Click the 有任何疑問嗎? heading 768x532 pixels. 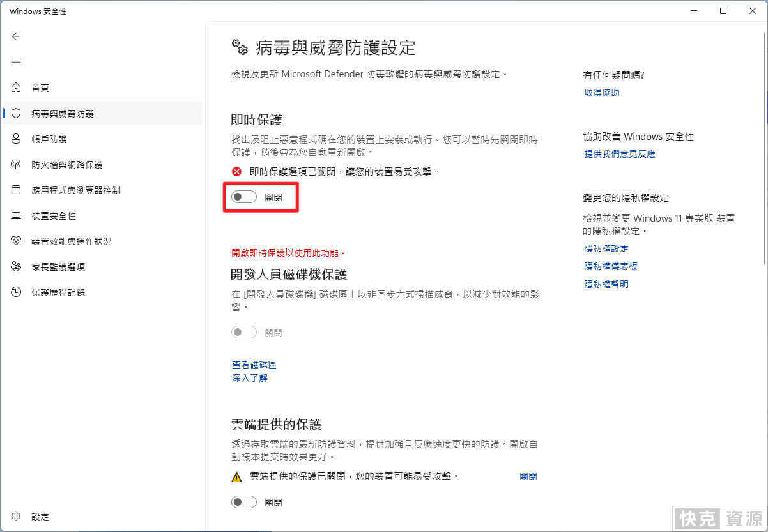614,75
